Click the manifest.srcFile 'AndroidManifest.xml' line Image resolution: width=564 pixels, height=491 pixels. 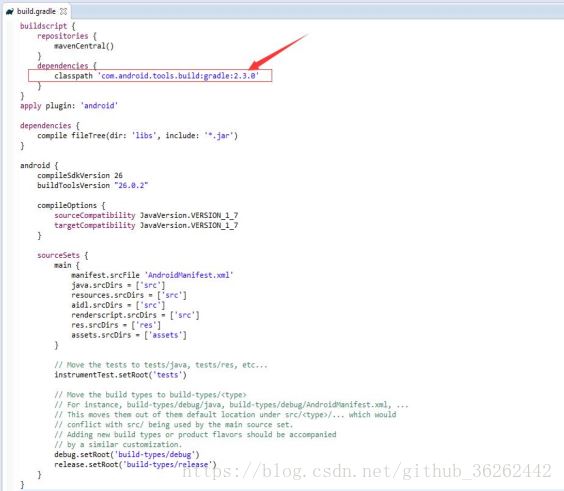click(152, 275)
